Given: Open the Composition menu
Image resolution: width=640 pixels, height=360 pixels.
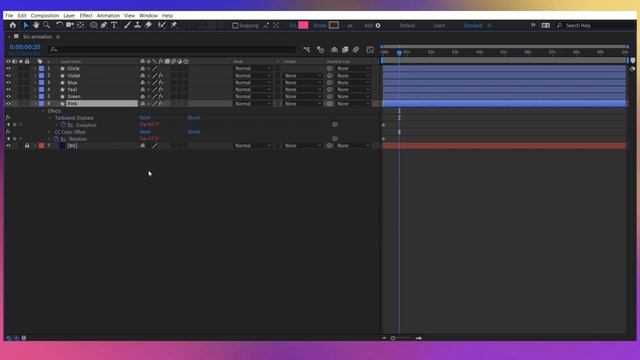Looking at the screenshot, I should point(45,16).
